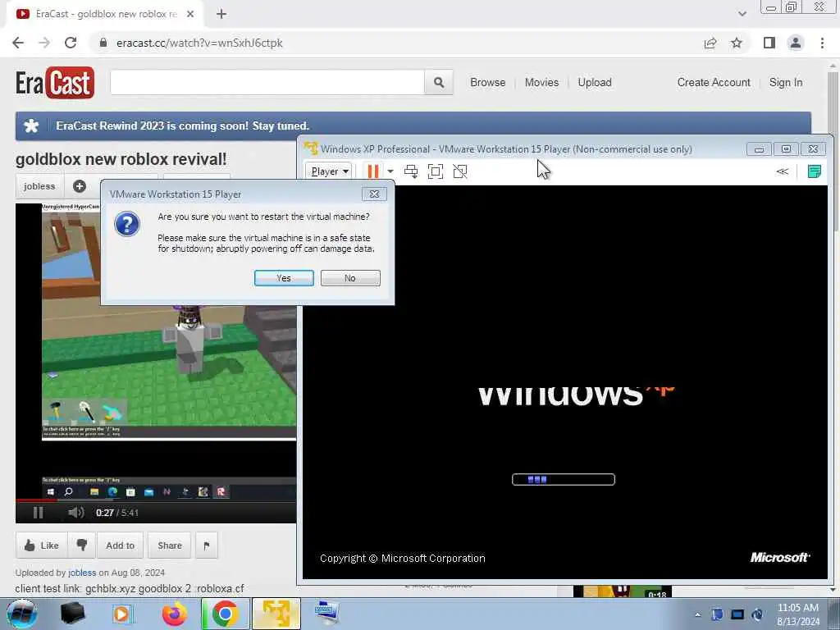
Task: Click No in the VMware restart dialog
Action: [350, 278]
